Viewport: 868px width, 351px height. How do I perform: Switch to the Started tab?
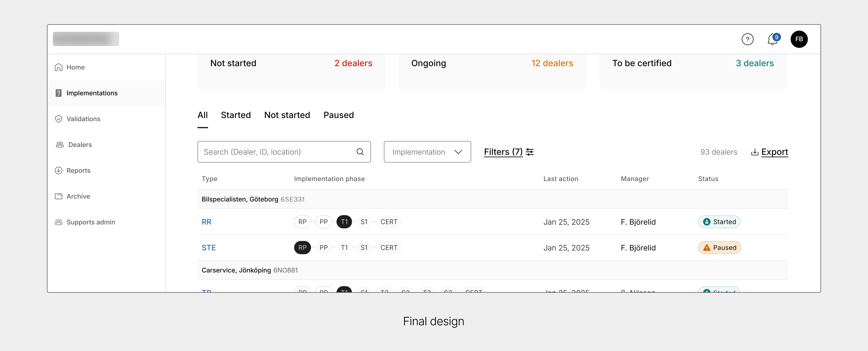coord(236,115)
